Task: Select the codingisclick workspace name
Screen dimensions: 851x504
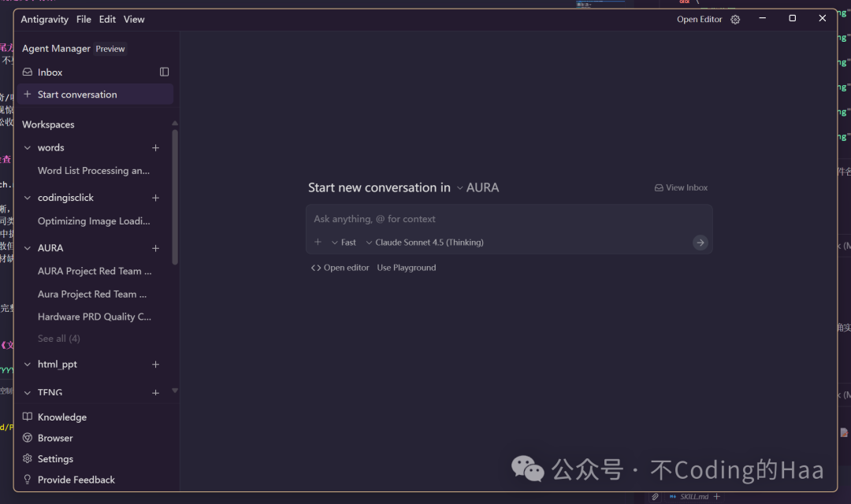Action: (x=65, y=198)
